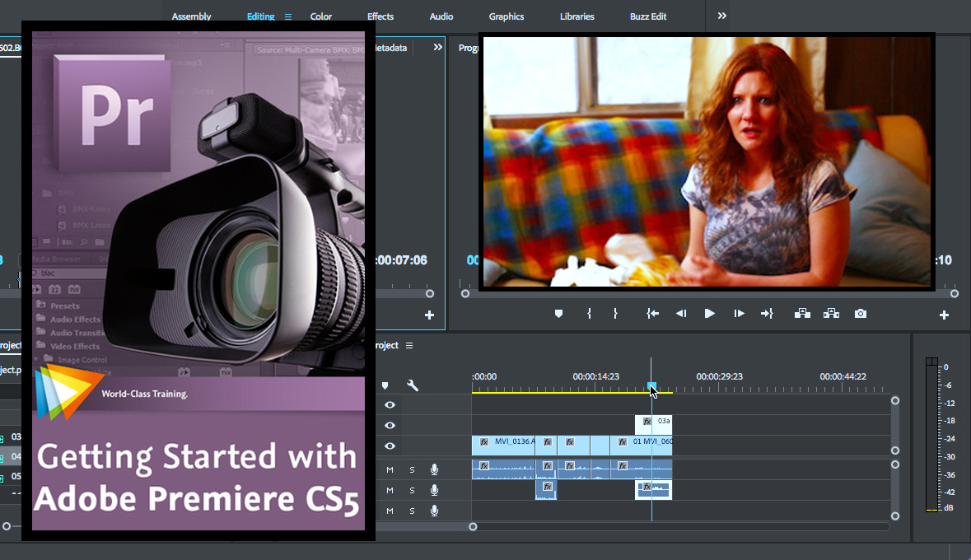Step back one frame
This screenshot has height=560, width=971.
681,314
